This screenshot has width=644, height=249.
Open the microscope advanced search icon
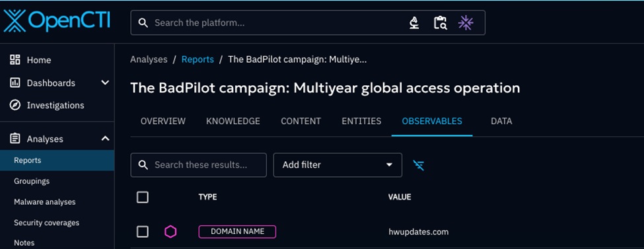(414, 22)
